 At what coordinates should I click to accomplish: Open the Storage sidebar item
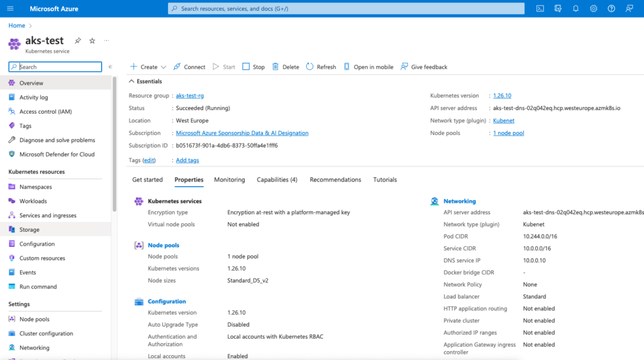[55, 229]
